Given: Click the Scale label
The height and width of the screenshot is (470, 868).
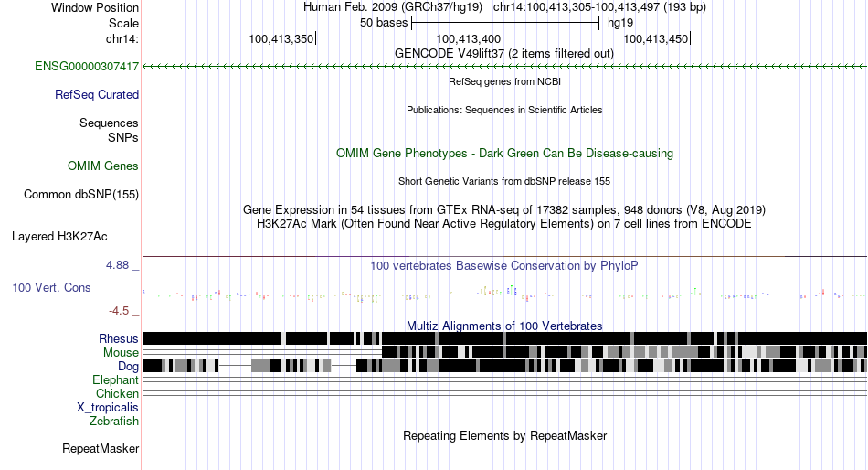Looking at the screenshot, I should 124,23.
